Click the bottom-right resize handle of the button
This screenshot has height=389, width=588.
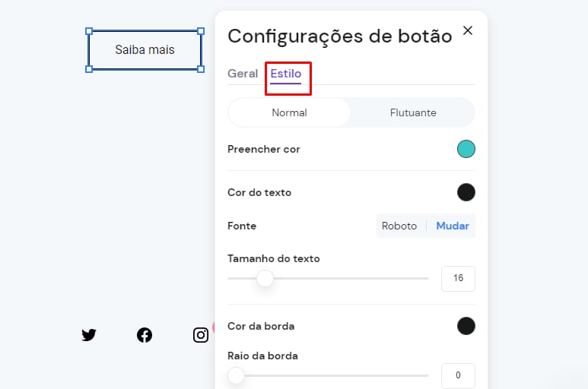(x=201, y=69)
